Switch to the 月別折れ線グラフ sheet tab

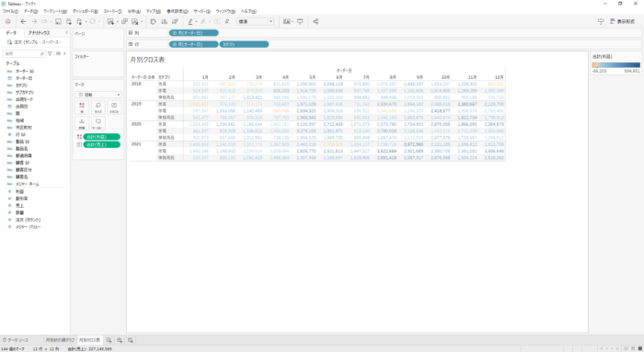[60, 340]
